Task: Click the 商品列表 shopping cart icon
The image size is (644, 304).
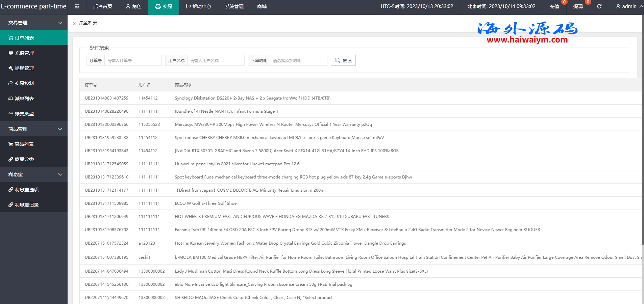Action: click(11, 144)
